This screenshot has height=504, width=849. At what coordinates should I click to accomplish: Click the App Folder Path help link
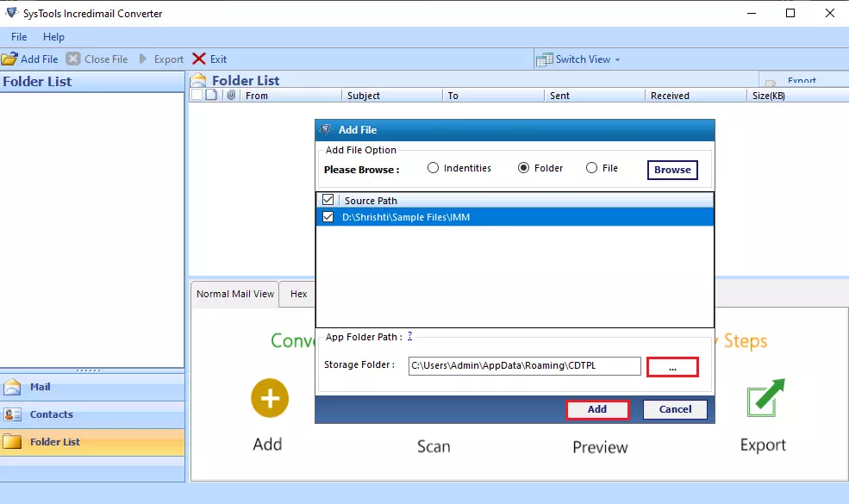(x=410, y=336)
